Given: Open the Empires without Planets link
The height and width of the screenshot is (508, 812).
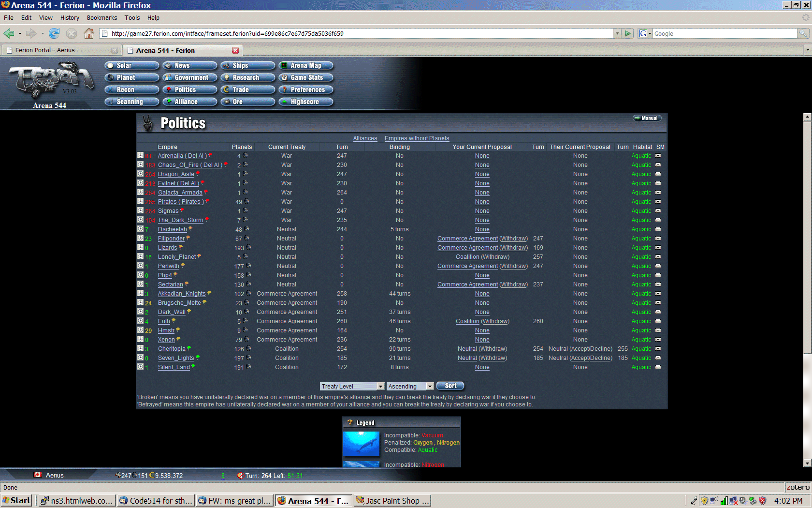Looking at the screenshot, I should click(417, 138).
